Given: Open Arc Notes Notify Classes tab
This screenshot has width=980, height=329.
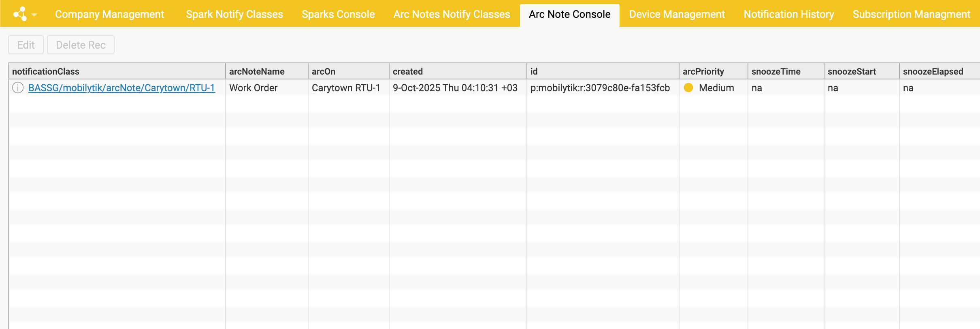Looking at the screenshot, I should pos(452,14).
